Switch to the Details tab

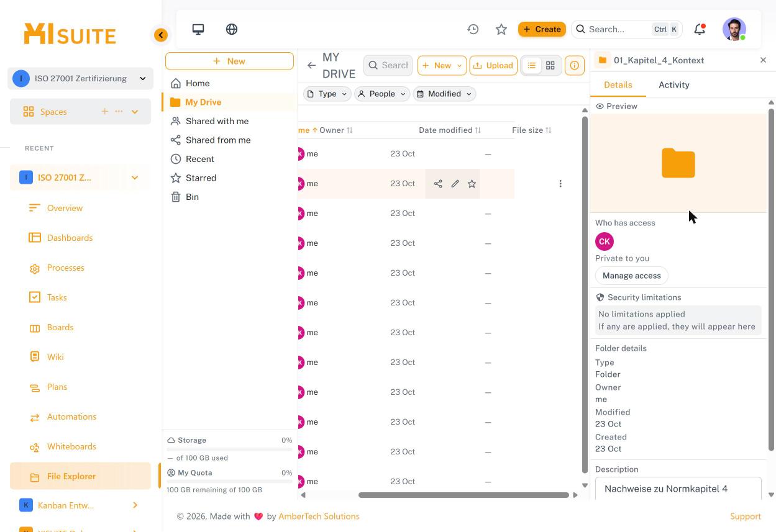(618, 85)
